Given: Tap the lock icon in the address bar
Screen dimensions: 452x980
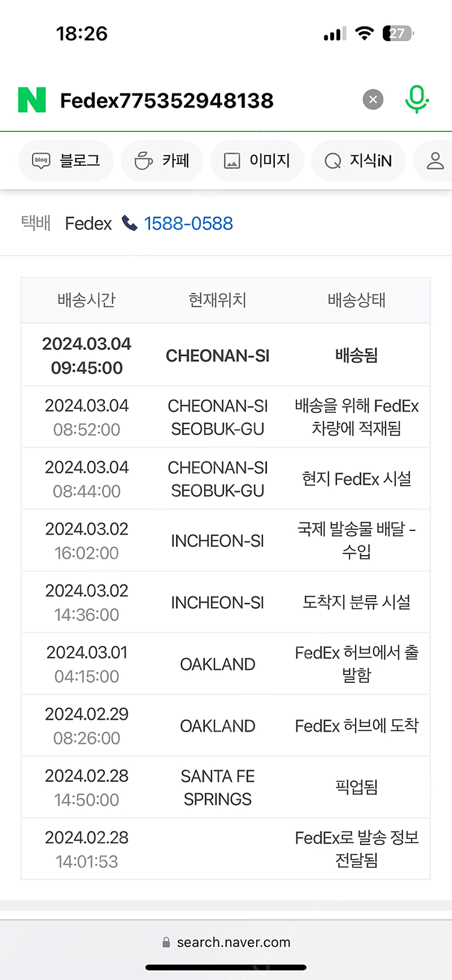Looking at the screenshot, I should pos(165,941).
